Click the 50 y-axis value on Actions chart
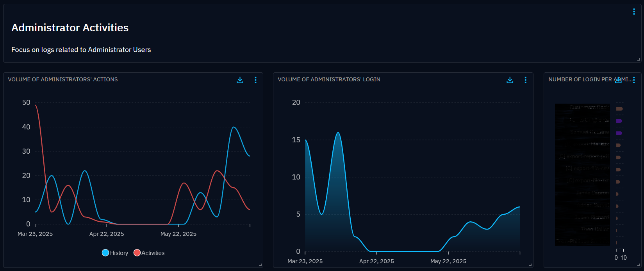Image resolution: width=644 pixels, height=271 pixels. pos(26,102)
